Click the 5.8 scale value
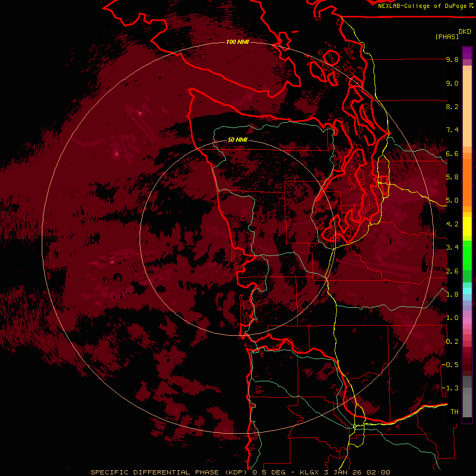The height and width of the screenshot is (476, 476). [x=452, y=177]
